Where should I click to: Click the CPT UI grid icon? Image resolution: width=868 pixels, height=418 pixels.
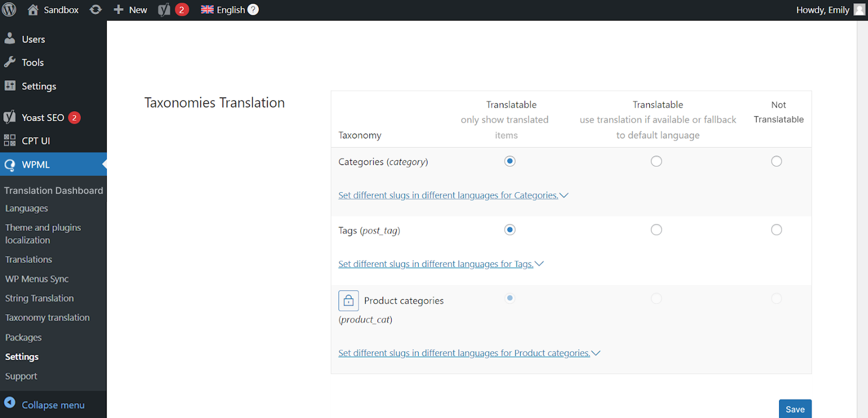tap(10, 140)
